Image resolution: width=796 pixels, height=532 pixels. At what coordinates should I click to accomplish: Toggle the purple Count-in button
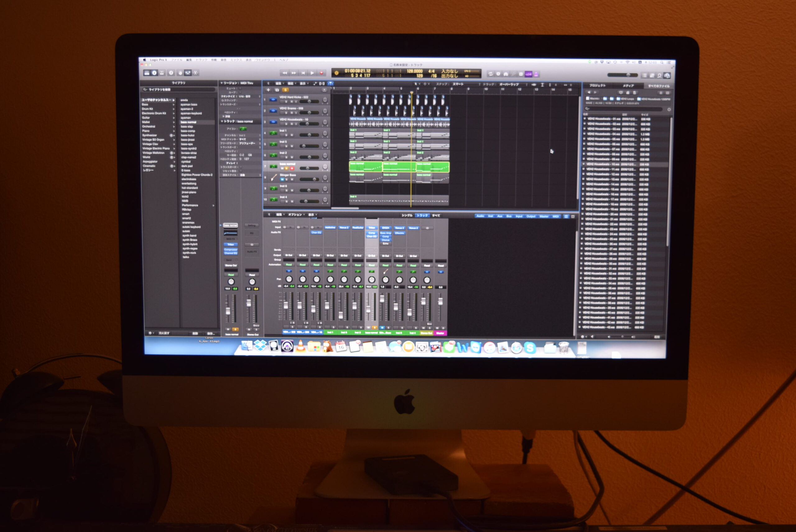(528, 74)
